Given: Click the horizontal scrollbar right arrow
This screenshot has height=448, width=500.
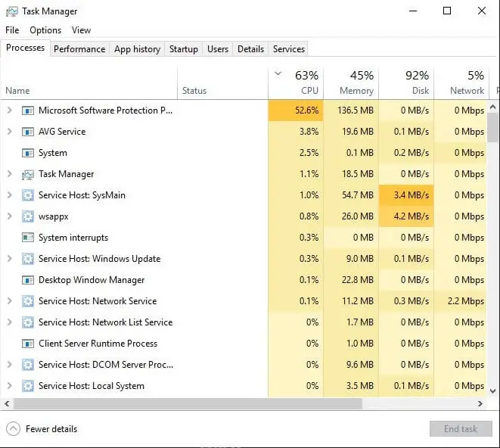Looking at the screenshot, I should (480, 404).
